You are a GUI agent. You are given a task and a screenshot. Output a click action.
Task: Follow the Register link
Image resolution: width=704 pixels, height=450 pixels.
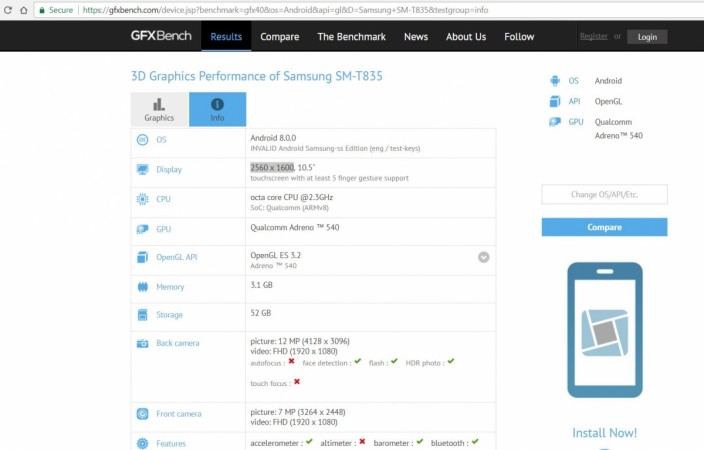tap(594, 36)
